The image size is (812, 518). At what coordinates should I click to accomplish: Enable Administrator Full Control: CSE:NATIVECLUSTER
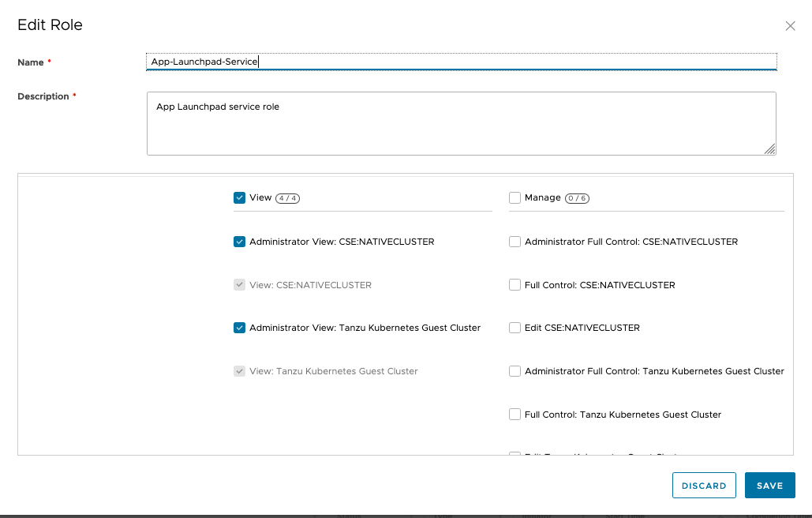[515, 242]
